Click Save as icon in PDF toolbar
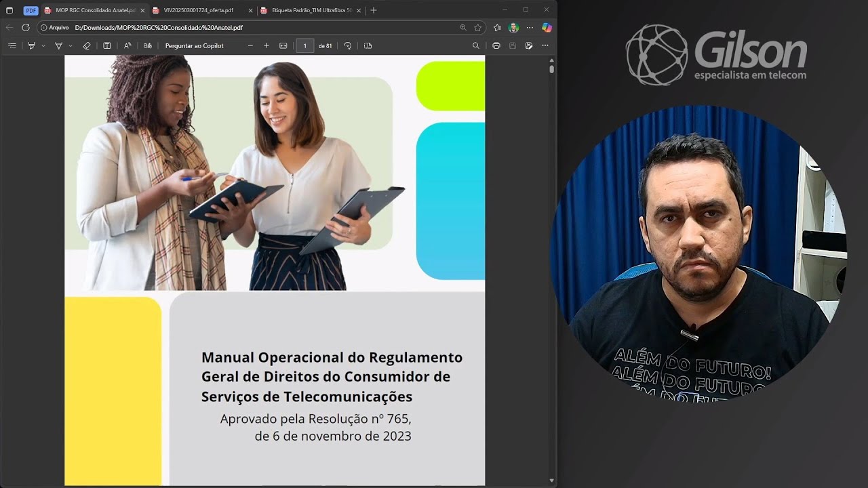This screenshot has height=488, width=868. coord(529,45)
